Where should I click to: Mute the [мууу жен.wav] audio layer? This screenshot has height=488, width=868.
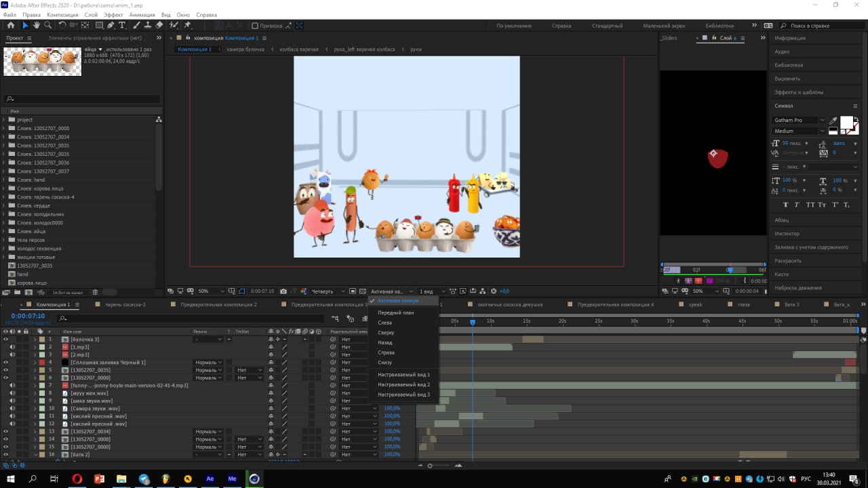(x=12, y=393)
